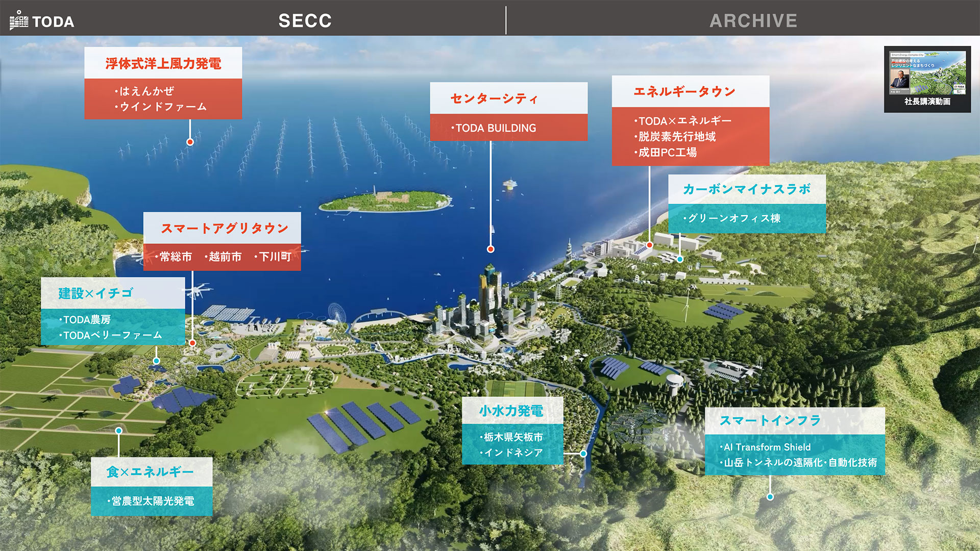Select the はえんかぜ link
Screen dimensions: 980x551
[146, 91]
